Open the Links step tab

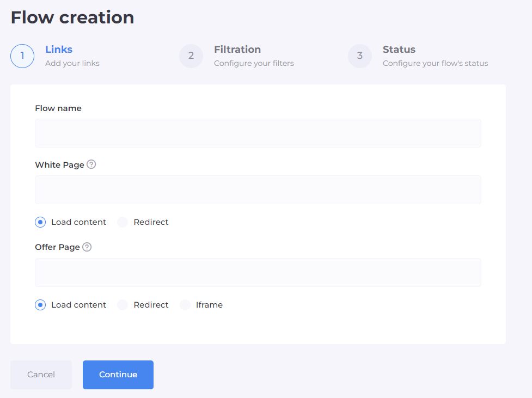tap(59, 50)
